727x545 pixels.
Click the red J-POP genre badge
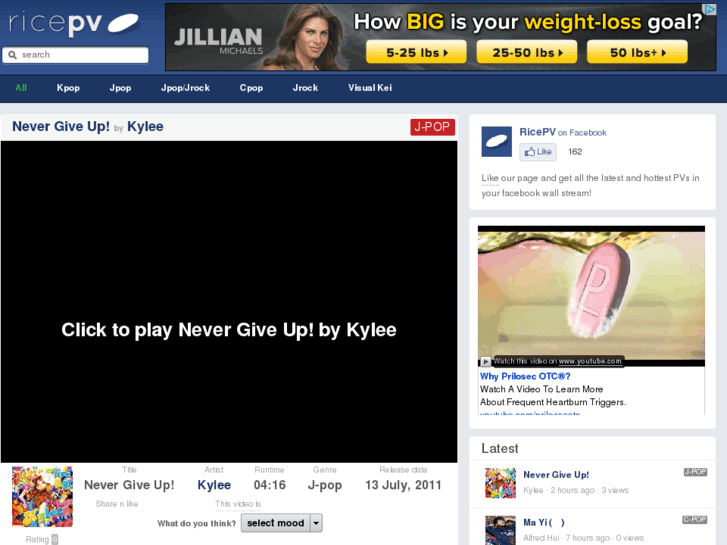[432, 127]
